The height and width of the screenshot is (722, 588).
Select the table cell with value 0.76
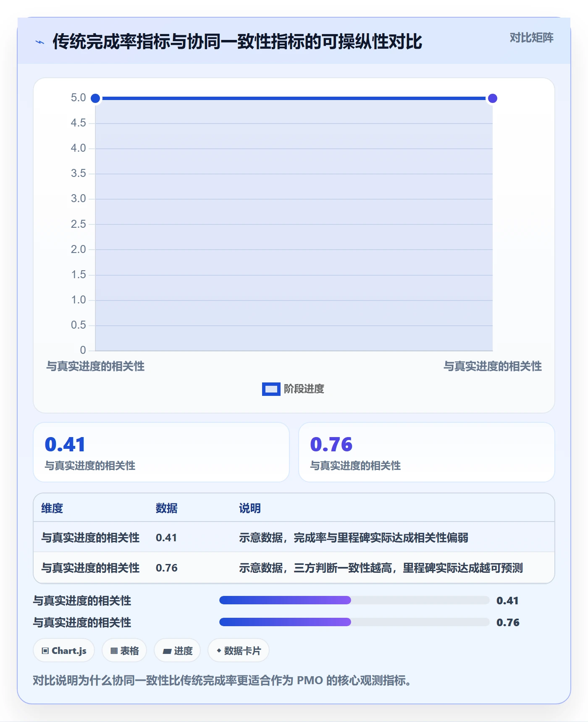(x=167, y=568)
